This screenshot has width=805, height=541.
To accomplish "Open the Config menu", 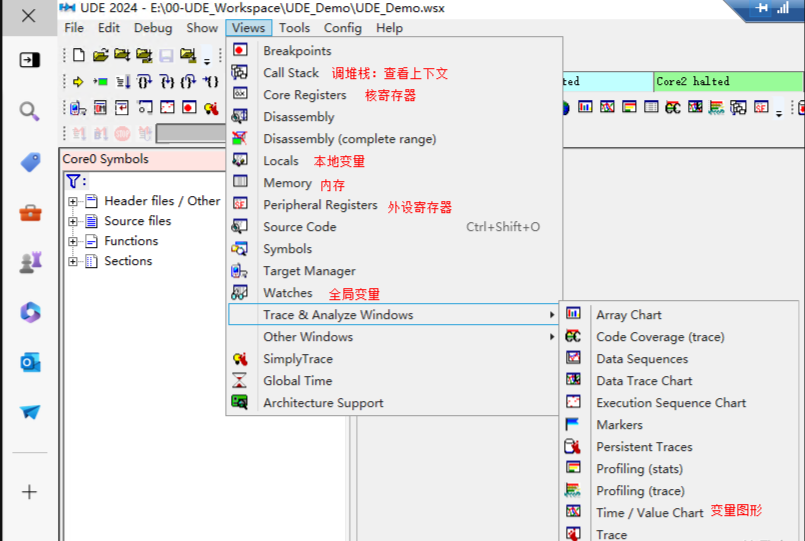I will (x=342, y=28).
